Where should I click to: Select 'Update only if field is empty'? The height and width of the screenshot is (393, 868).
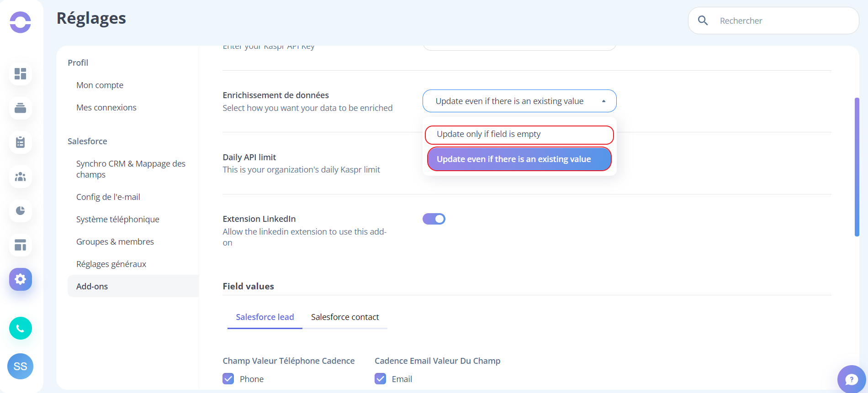click(x=519, y=135)
